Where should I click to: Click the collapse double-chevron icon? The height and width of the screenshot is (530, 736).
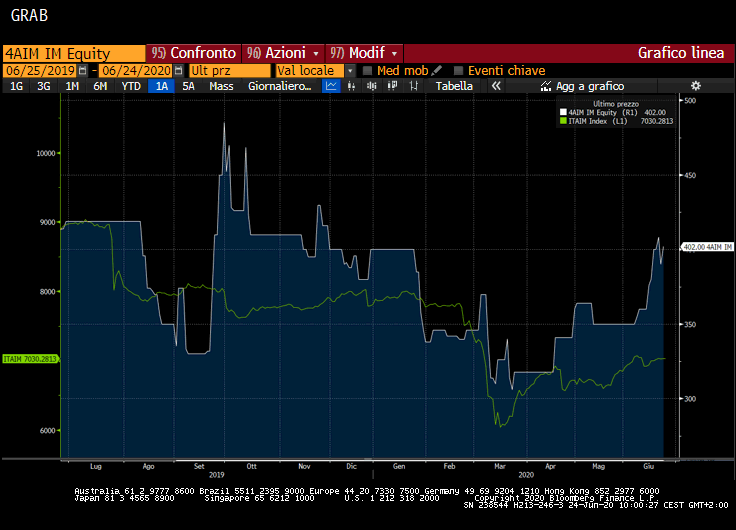click(496, 86)
